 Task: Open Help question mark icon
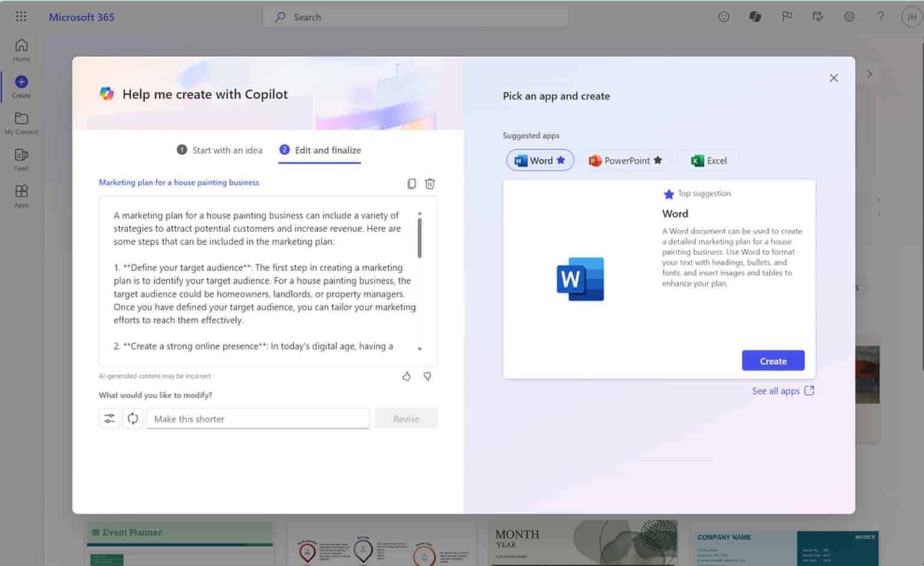point(880,17)
